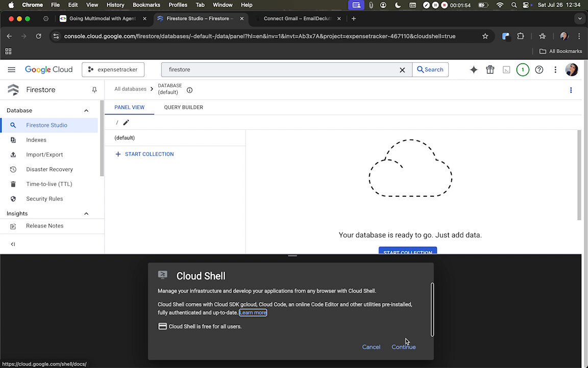Open the database overflow three-dot menu

[571, 90]
